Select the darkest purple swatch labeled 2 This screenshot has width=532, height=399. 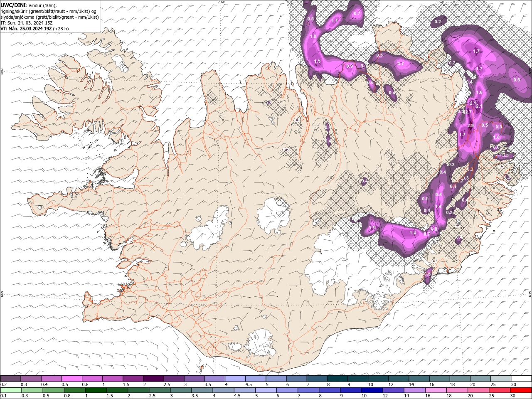coord(153,378)
